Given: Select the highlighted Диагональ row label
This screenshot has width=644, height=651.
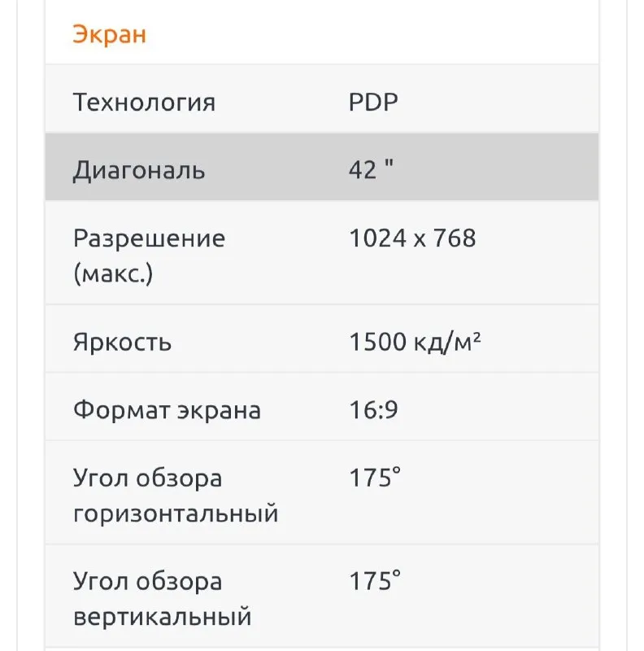Looking at the screenshot, I should pyautogui.click(x=138, y=170).
